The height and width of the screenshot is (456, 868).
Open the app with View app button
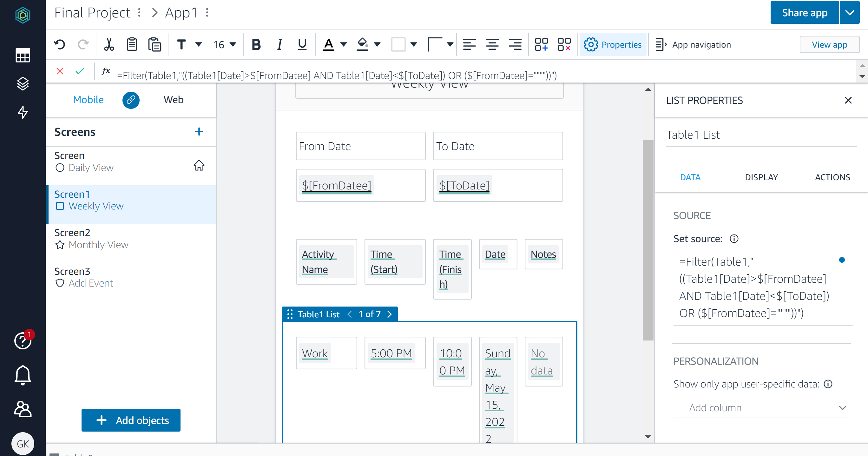[830, 44]
